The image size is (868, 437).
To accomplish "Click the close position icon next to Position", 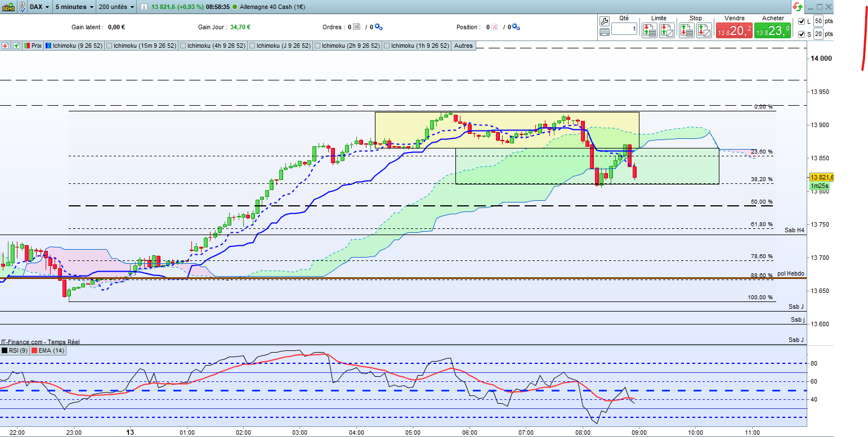I will click(495, 27).
